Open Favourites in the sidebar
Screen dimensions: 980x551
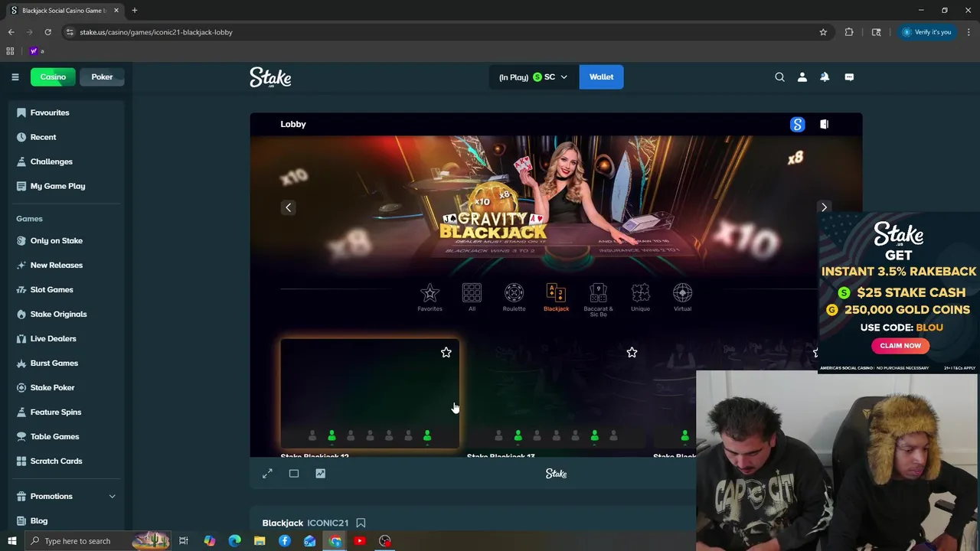click(x=66, y=112)
